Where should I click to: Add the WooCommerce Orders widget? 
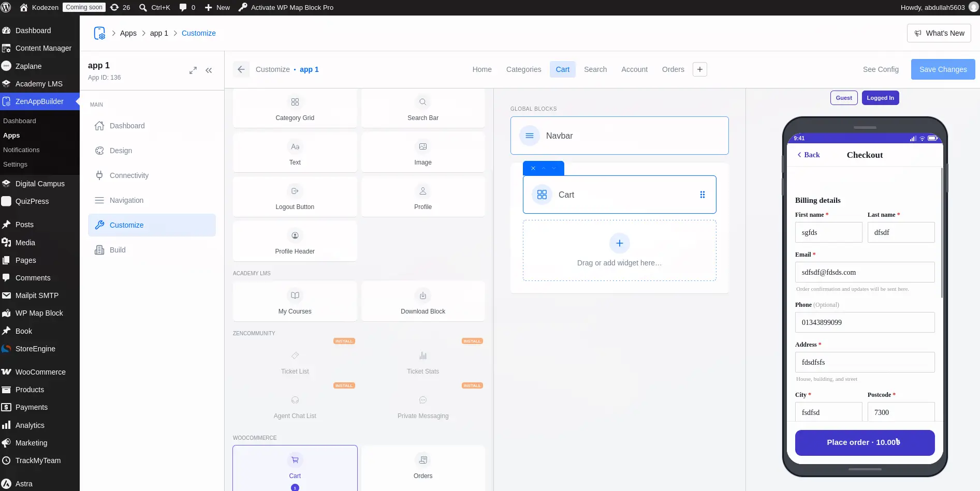(423, 468)
